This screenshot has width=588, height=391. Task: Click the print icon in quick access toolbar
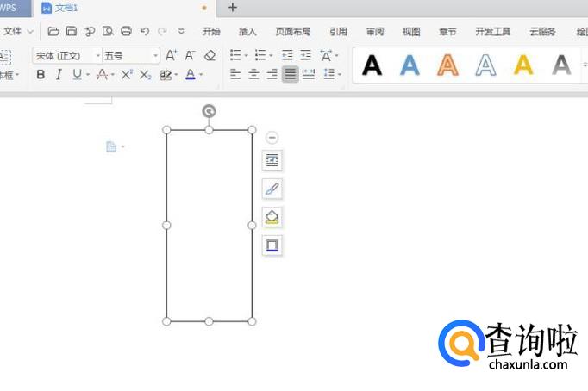[127, 32]
